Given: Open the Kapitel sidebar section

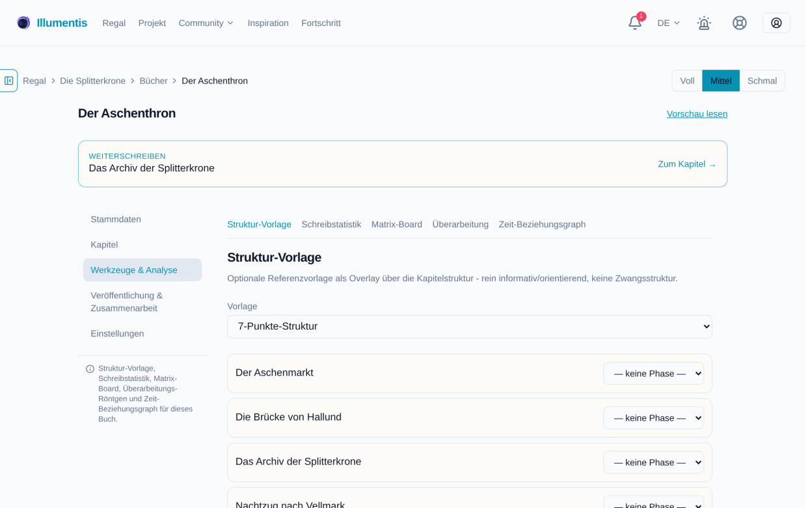Looking at the screenshot, I should pyautogui.click(x=143, y=246).
